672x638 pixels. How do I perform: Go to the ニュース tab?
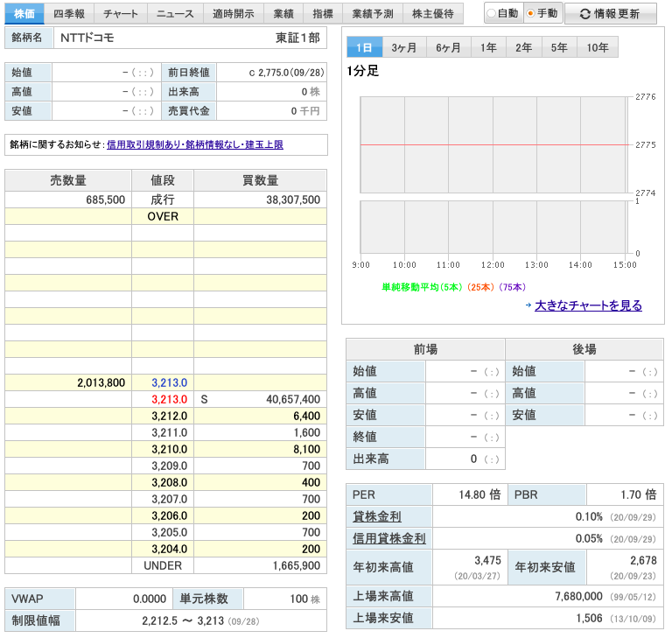[175, 14]
